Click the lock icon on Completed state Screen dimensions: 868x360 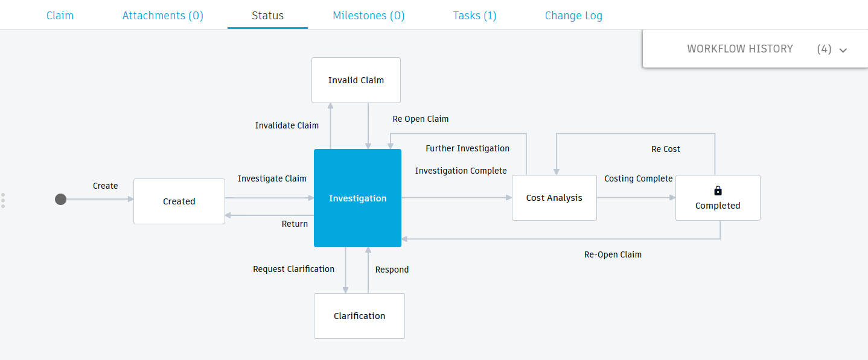(718, 190)
